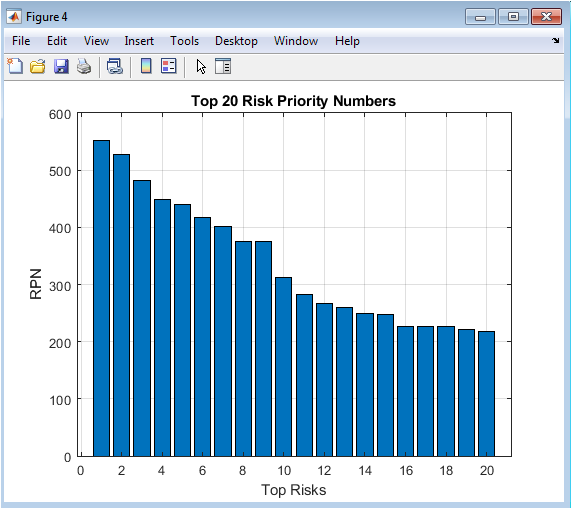
Task: Open the Insert menu
Action: 139,41
